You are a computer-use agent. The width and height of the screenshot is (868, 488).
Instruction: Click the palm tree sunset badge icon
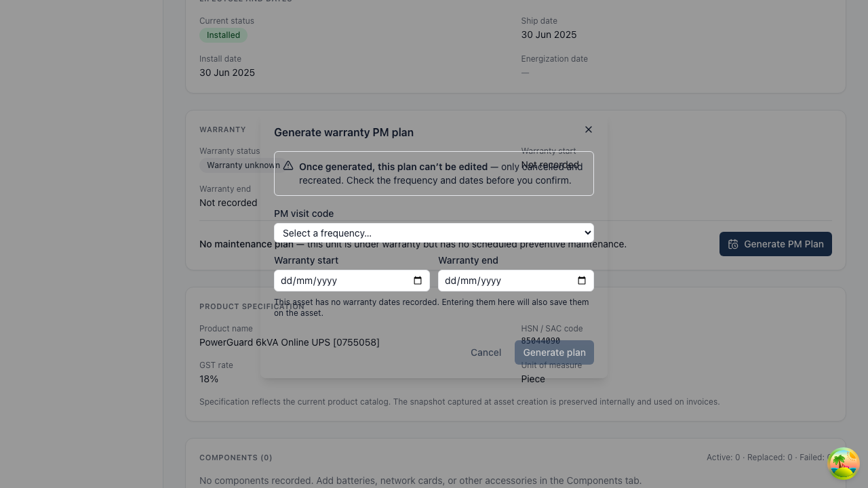(x=844, y=464)
